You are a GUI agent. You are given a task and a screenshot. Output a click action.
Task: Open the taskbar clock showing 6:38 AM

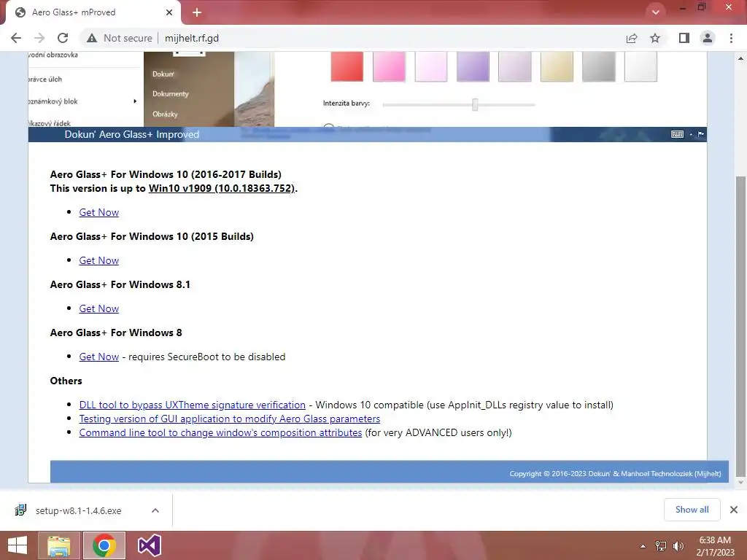point(715,546)
